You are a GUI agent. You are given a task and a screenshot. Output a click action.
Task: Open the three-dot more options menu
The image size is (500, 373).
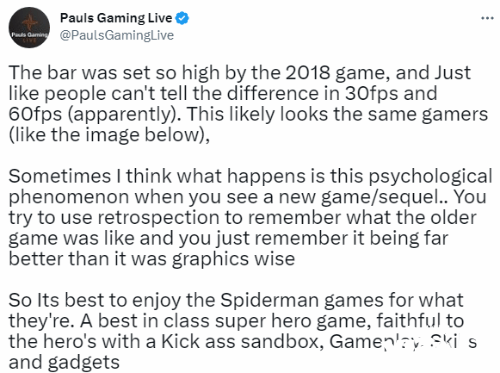(x=487, y=18)
